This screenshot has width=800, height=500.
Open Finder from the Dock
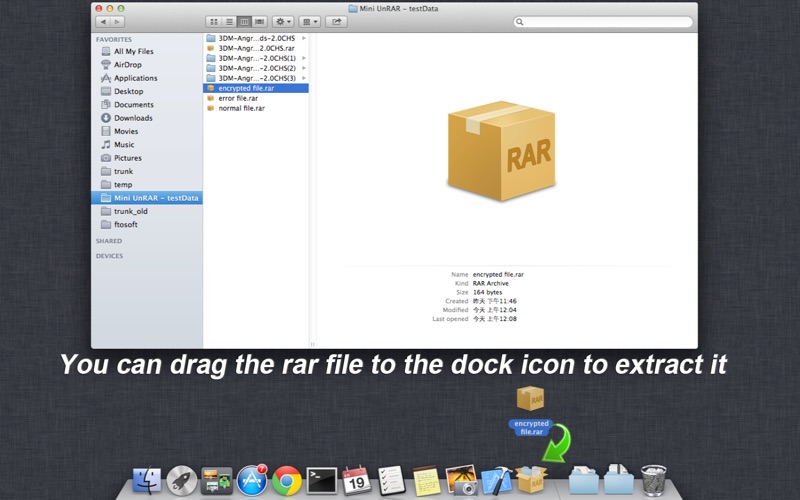tap(147, 480)
